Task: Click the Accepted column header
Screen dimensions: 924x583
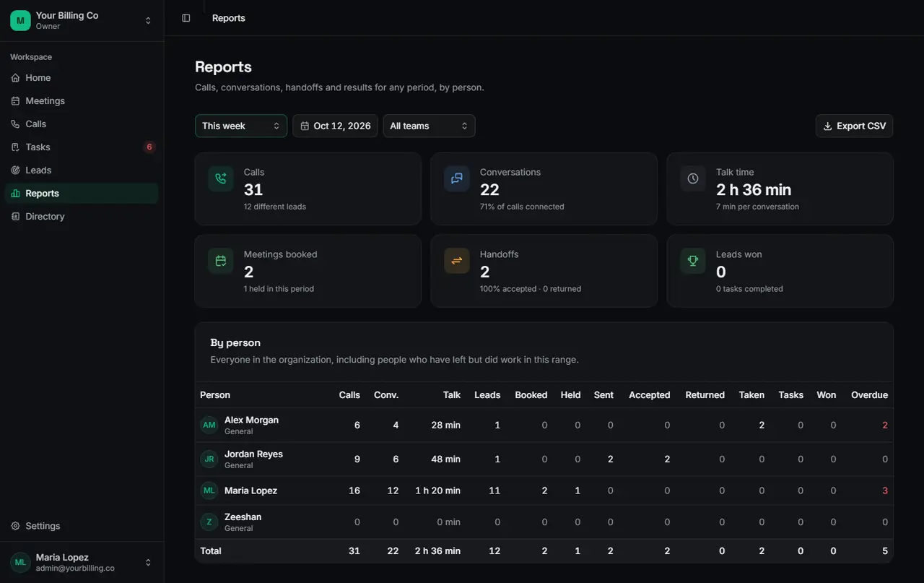Action: (650, 395)
